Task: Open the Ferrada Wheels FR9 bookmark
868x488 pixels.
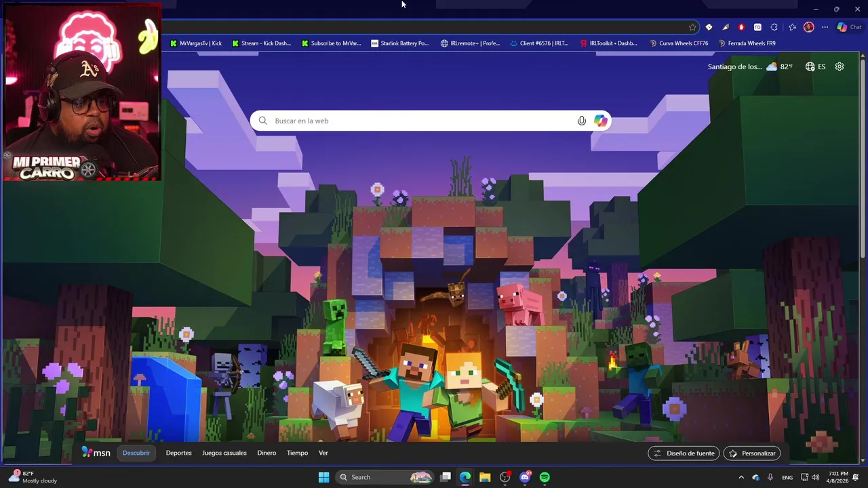Action: pos(747,43)
